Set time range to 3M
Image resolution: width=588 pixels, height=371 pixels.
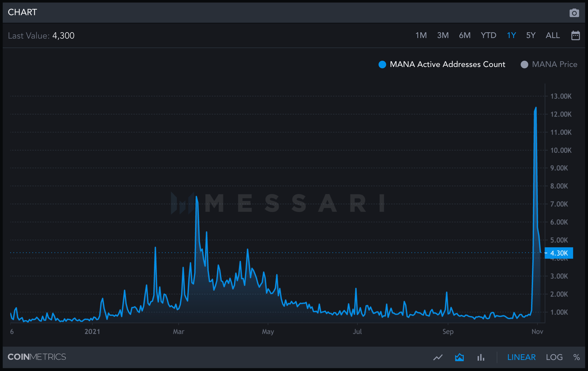[443, 36]
